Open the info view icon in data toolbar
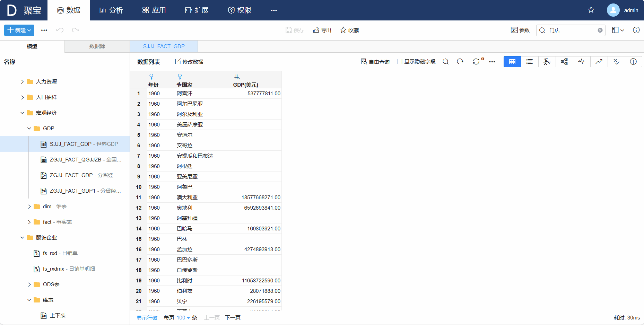 pos(633,62)
